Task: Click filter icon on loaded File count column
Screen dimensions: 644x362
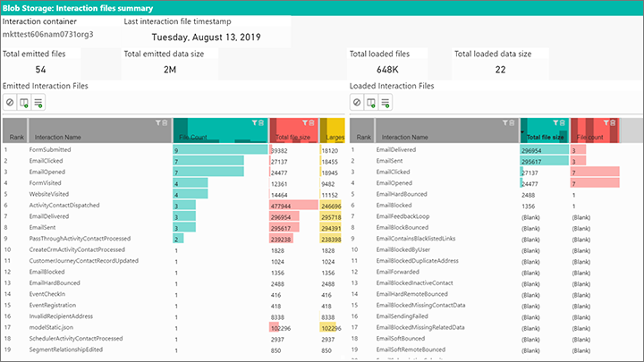Action: [606, 122]
